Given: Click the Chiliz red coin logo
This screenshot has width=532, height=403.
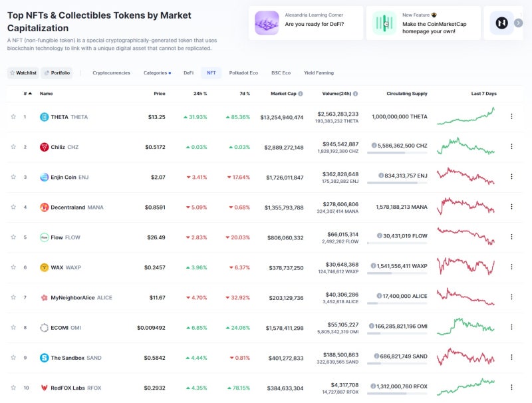Looking at the screenshot, I should tap(44, 147).
